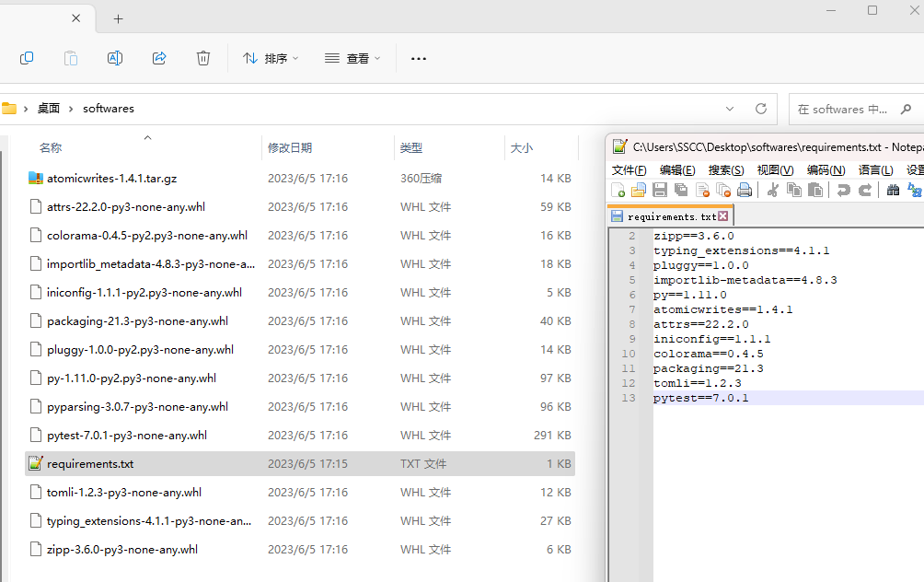
Task: Click the Delete trash icon in Explorer
Action: coord(203,58)
